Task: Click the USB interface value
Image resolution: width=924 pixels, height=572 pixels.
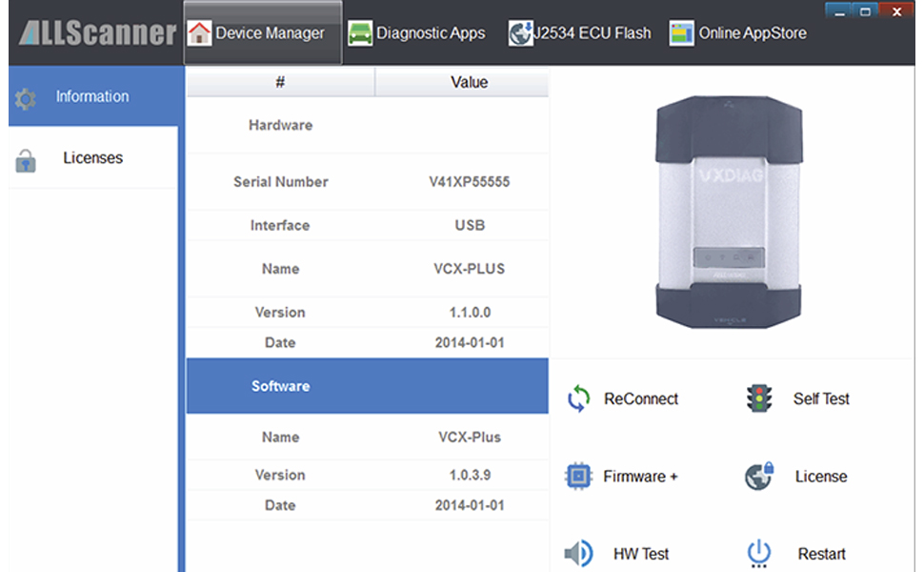Action: point(470,225)
